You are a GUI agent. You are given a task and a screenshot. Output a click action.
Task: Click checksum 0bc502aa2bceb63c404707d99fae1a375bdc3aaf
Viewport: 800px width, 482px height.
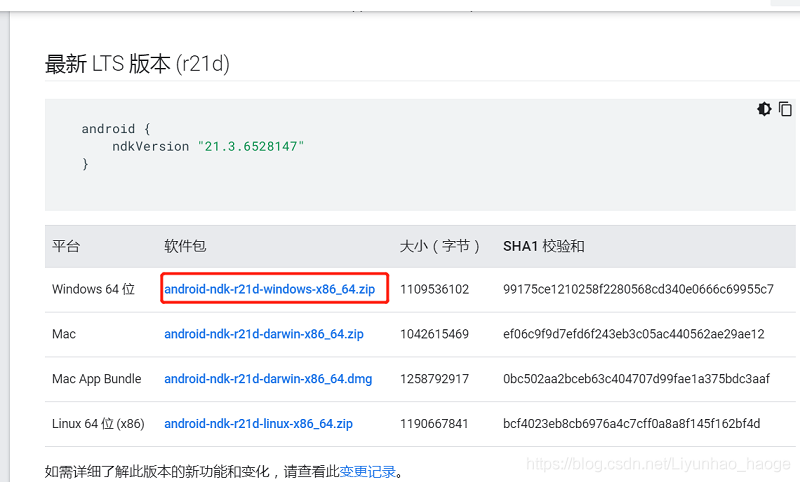point(636,379)
